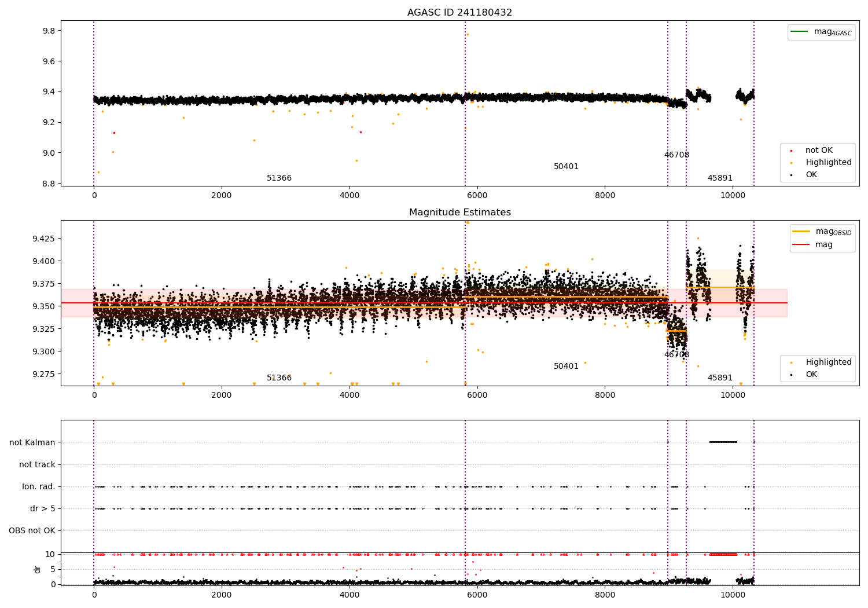Click the "Ion. rad." row label
Viewport: 868px width, 608px height.
[39, 487]
